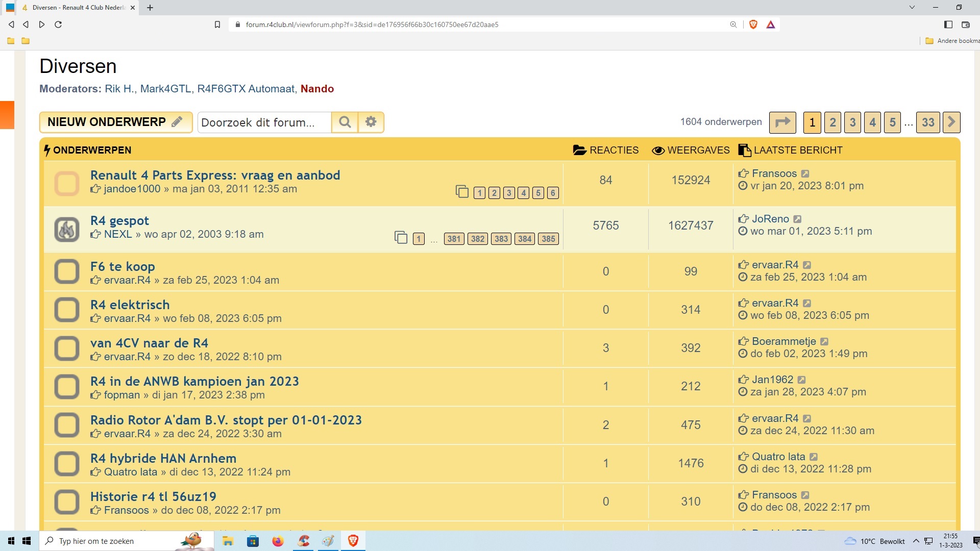The width and height of the screenshot is (980, 551).
Task: Open moderator Nando's profile
Action: click(317, 89)
